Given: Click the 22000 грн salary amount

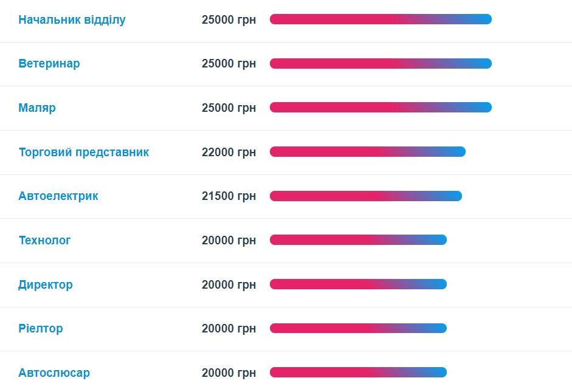Looking at the screenshot, I should 229,152.
